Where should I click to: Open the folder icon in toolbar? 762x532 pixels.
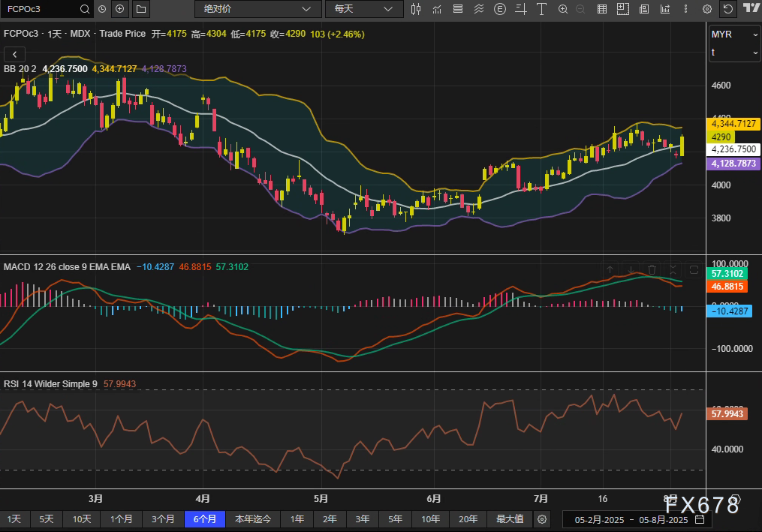[140, 9]
